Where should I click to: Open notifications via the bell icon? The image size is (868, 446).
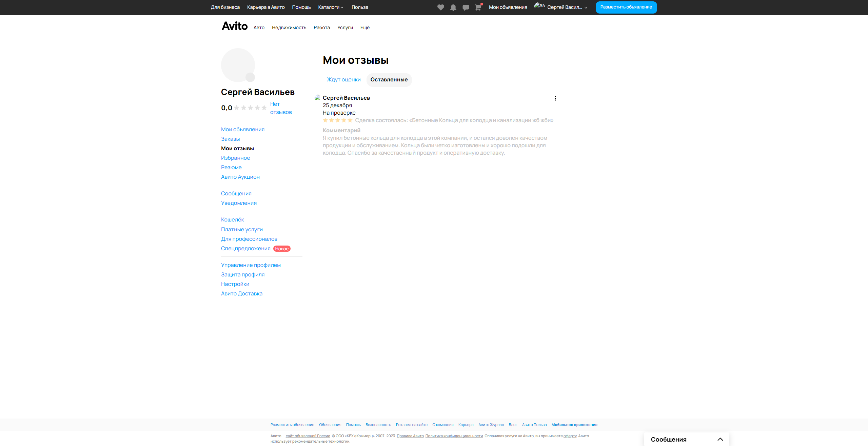tap(453, 7)
